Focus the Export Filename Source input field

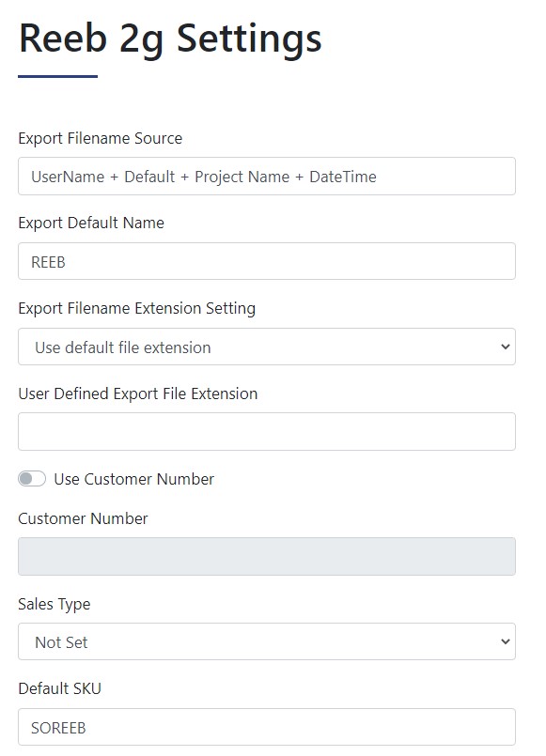point(267,176)
